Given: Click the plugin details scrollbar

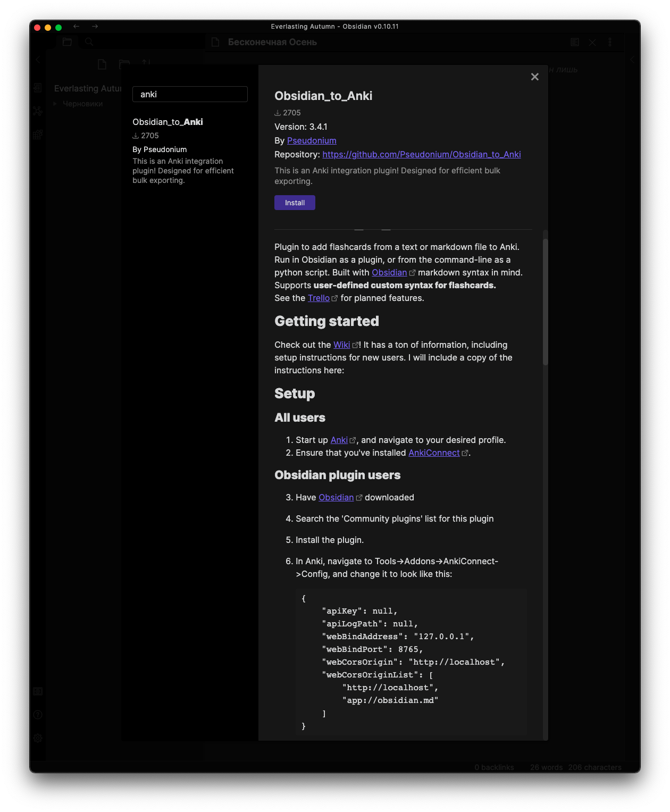Looking at the screenshot, I should 545,302.
